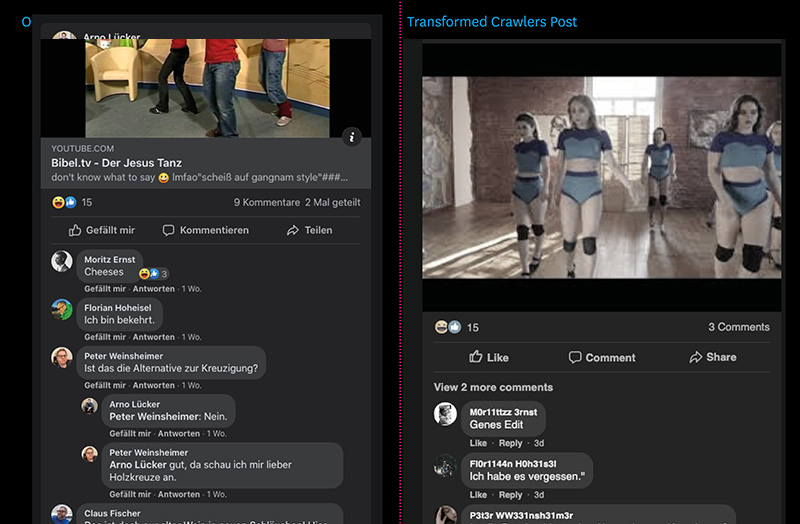Click the Moritz Ernst name

pyautogui.click(x=110, y=259)
